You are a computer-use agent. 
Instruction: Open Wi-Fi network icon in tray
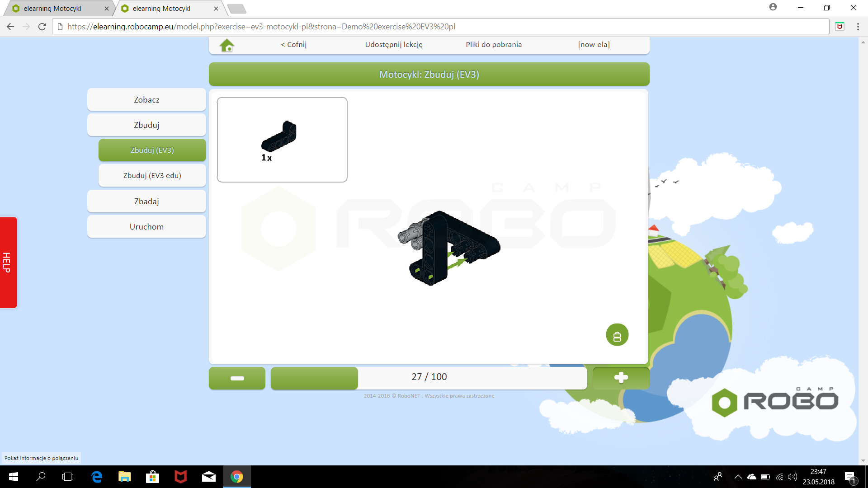point(779,477)
